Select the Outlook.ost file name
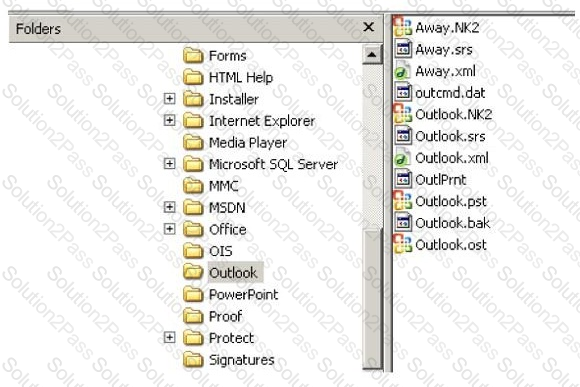The width and height of the screenshot is (580, 387). click(451, 245)
